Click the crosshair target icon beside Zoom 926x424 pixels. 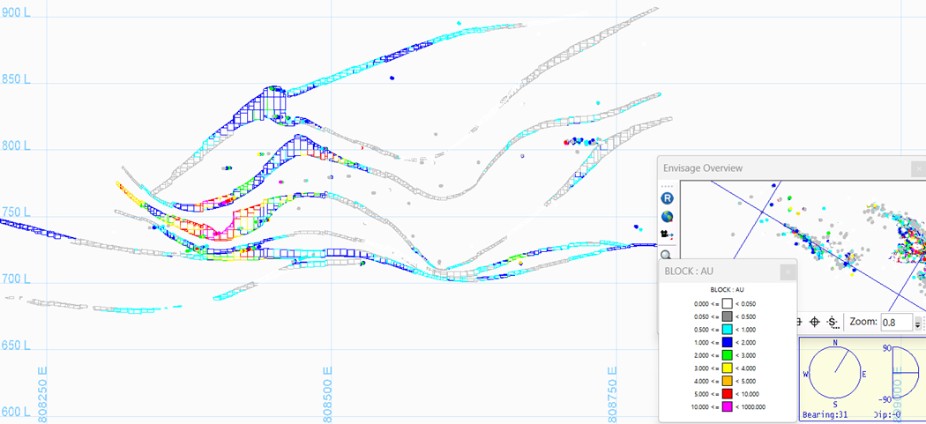point(814,322)
